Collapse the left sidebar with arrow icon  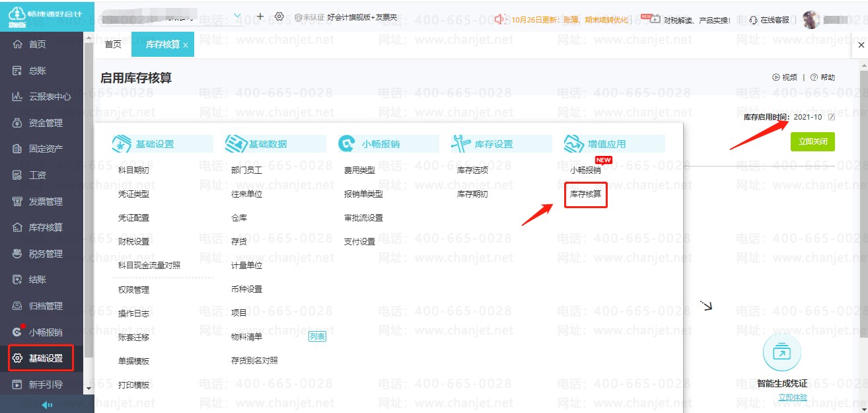pos(47,404)
